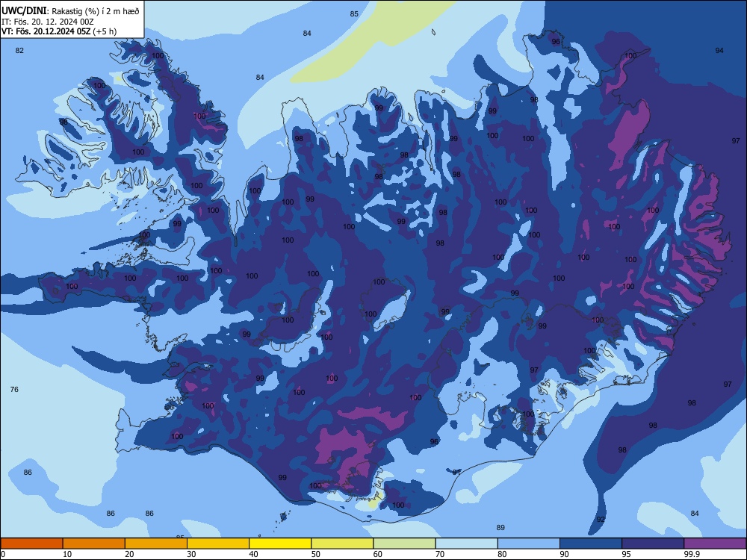The height and width of the screenshot is (560, 747).
Task: Click the "70" legend tick label
Action: pyautogui.click(x=440, y=554)
